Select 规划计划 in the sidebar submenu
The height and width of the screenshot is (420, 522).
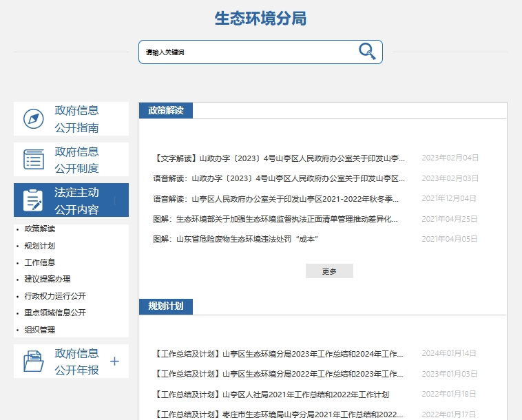pos(40,246)
